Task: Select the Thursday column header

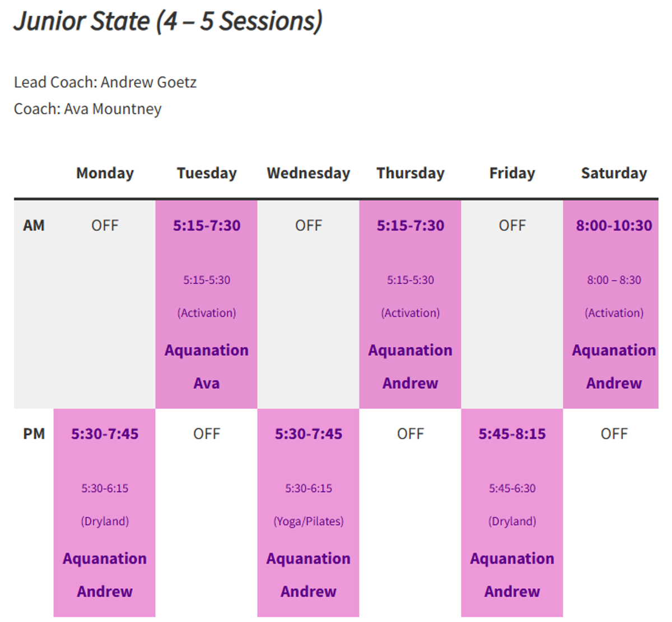Action: click(410, 173)
